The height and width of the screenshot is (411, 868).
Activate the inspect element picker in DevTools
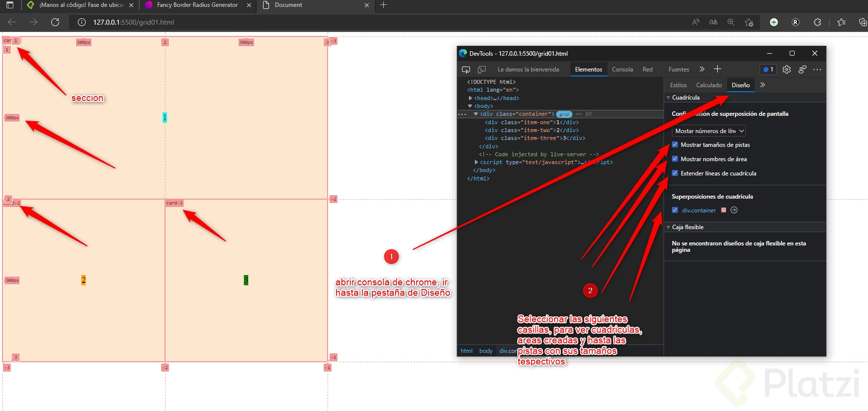click(x=466, y=69)
